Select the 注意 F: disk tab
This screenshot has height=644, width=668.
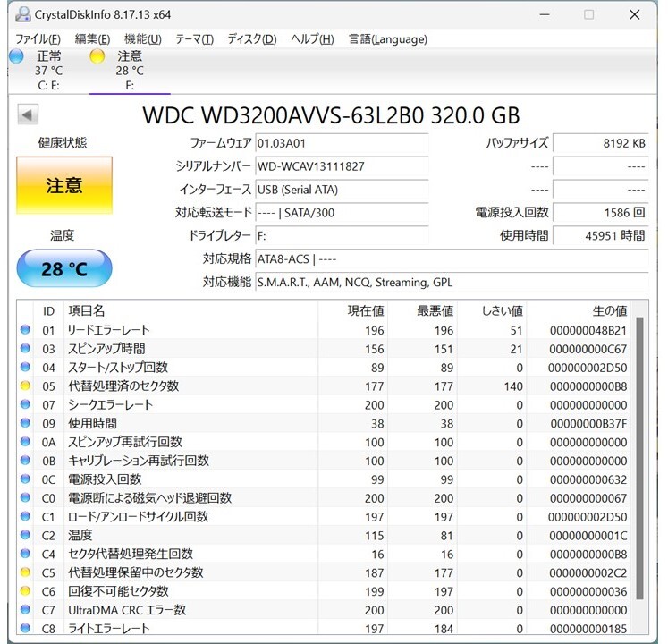(130, 71)
